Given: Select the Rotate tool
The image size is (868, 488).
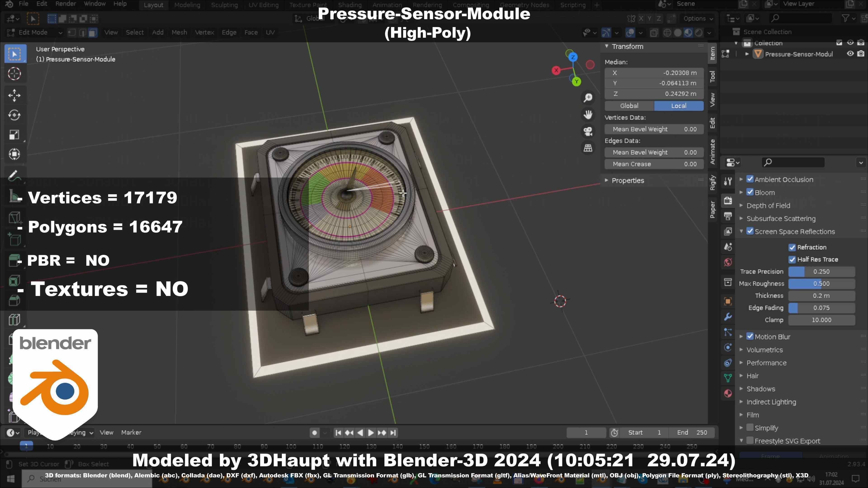Looking at the screenshot, I should pyautogui.click(x=14, y=115).
